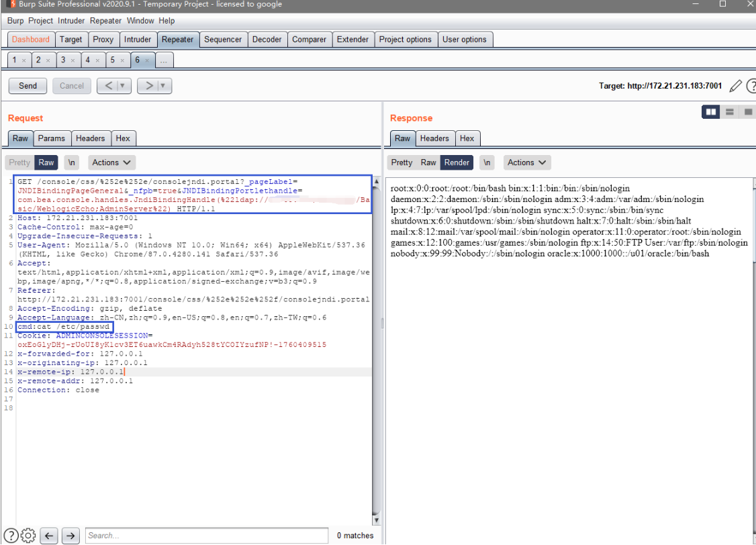Open the Request Params tab
Viewport: 756px width, 545px height.
point(52,138)
